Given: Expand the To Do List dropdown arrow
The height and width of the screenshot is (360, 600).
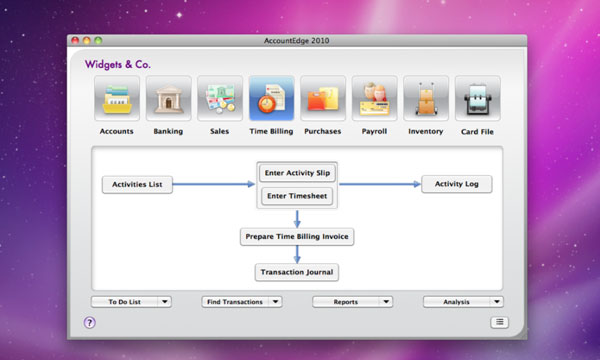Looking at the screenshot, I should coord(165,302).
